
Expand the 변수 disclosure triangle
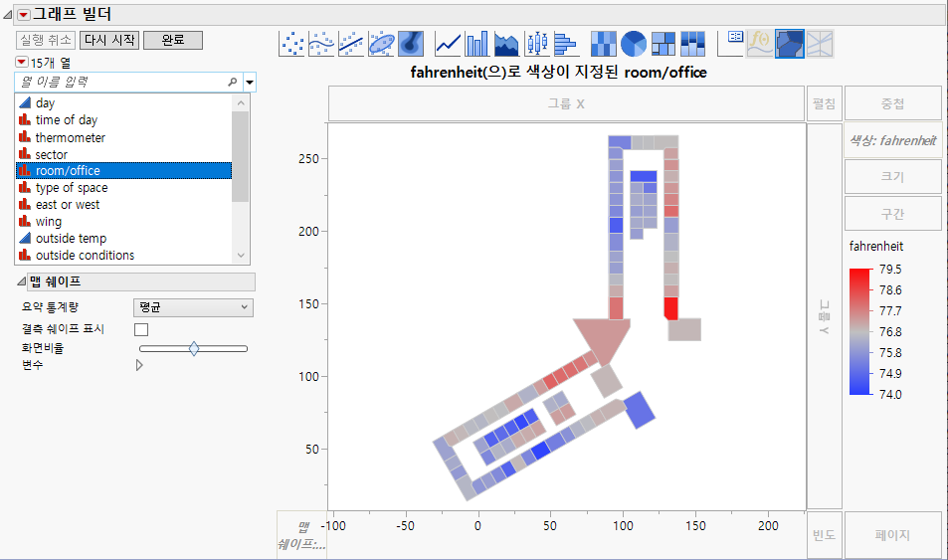[x=139, y=365]
